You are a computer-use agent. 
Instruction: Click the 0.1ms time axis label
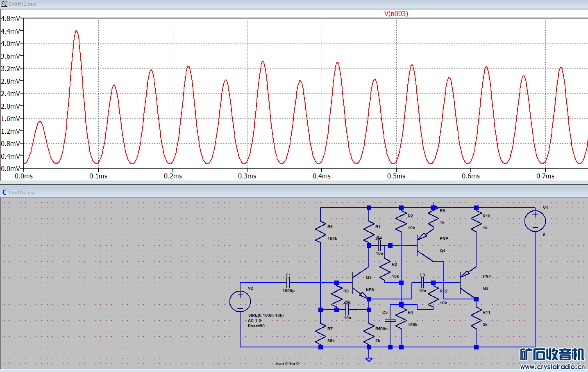click(x=98, y=176)
